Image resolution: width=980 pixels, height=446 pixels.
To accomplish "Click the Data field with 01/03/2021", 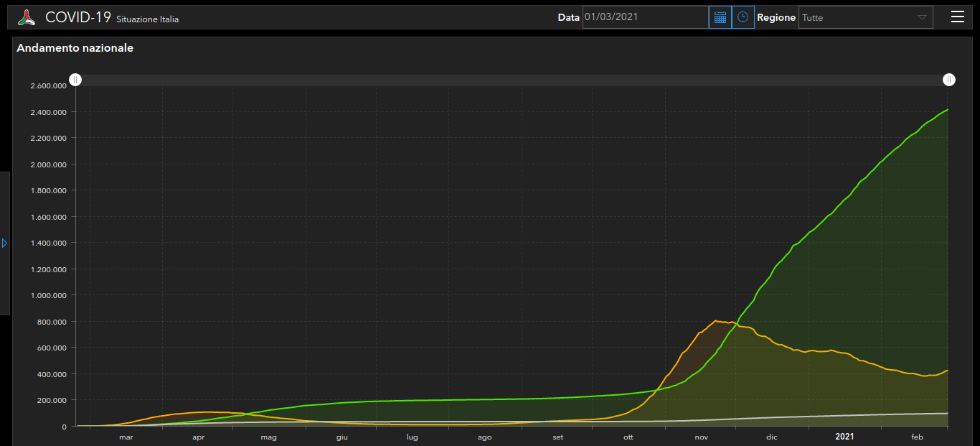I will (645, 17).
